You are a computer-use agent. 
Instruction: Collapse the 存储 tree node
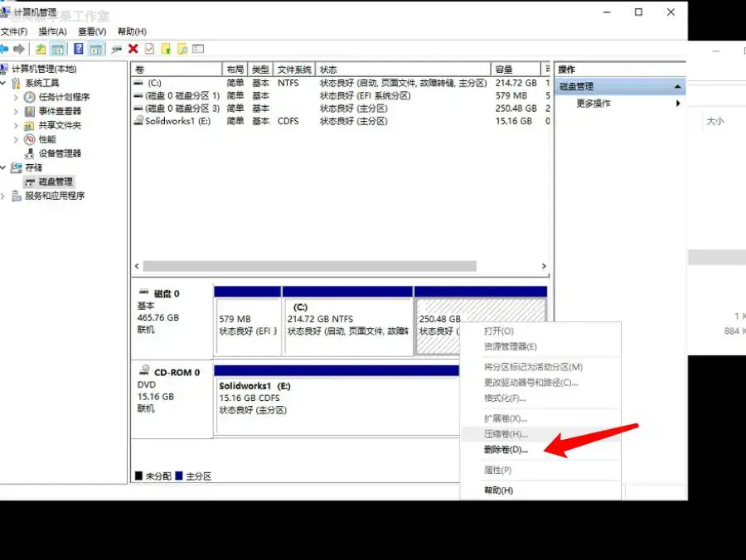(2, 167)
